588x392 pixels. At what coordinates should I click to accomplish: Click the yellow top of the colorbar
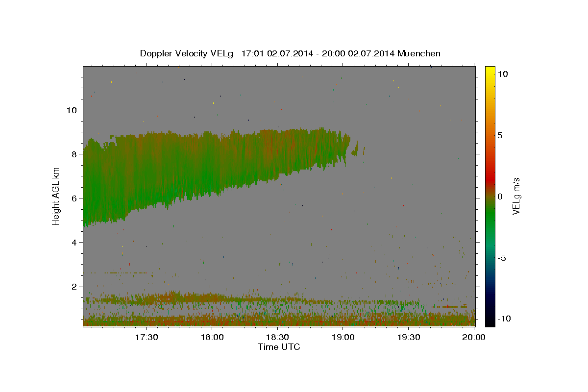click(x=490, y=71)
